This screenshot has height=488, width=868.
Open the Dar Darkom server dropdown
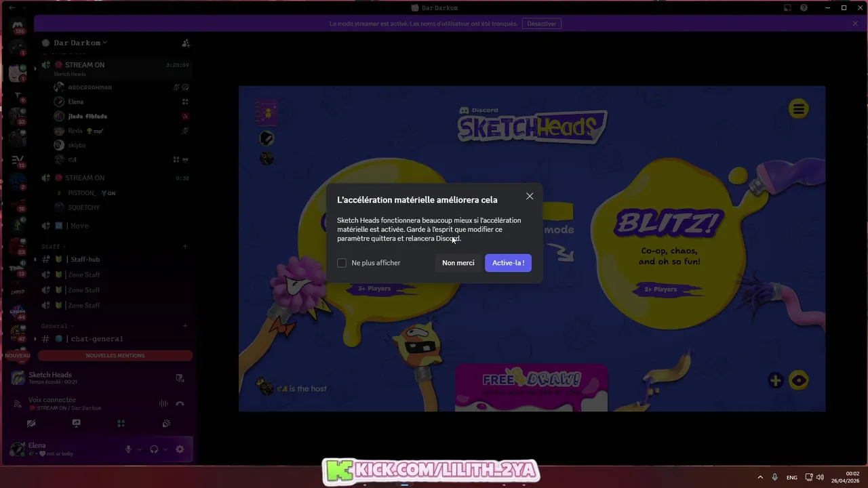pos(81,43)
